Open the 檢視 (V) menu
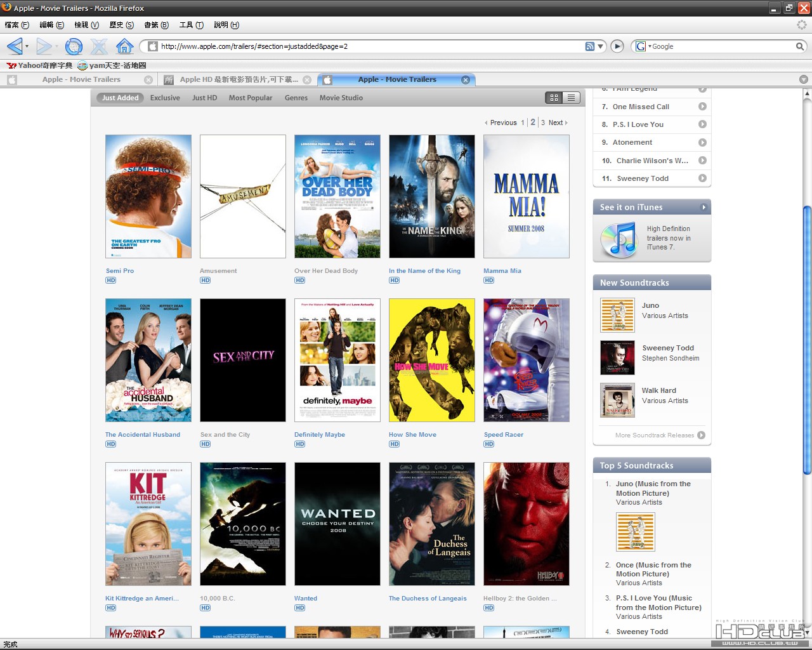812x650 pixels. tap(86, 25)
